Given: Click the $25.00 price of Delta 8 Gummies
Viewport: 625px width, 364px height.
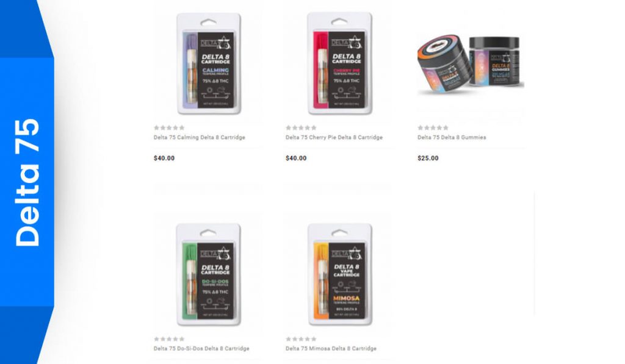Looking at the screenshot, I should tap(428, 158).
